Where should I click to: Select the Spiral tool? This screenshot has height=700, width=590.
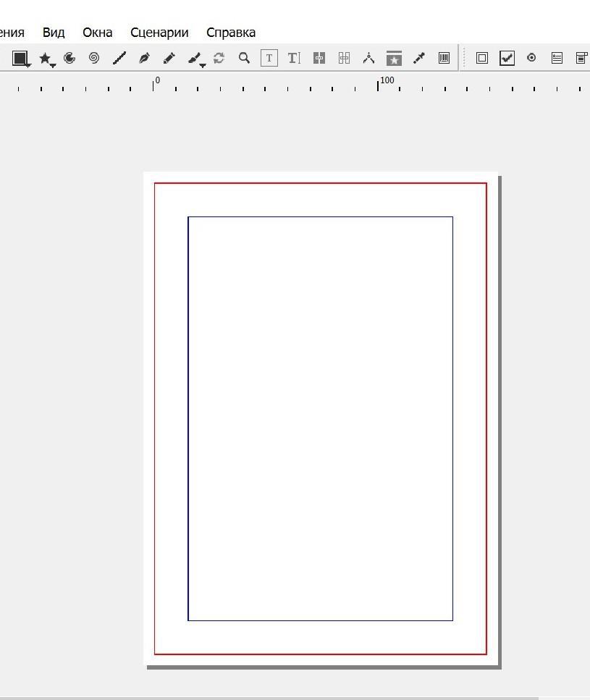point(93,58)
